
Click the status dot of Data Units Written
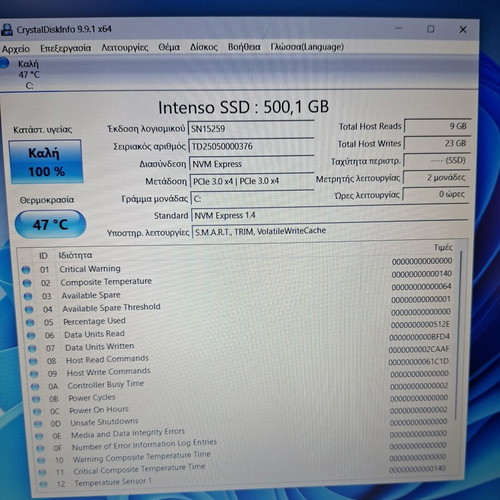(32, 348)
